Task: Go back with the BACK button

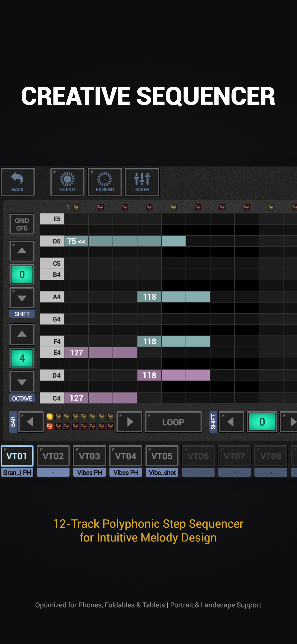Action: pos(18,182)
